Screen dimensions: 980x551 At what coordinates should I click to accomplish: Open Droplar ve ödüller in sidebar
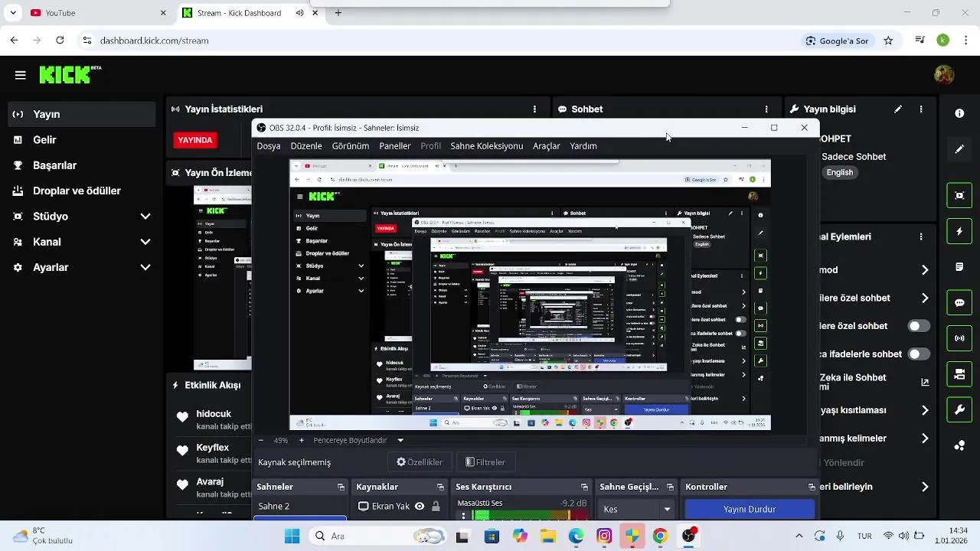82,191
